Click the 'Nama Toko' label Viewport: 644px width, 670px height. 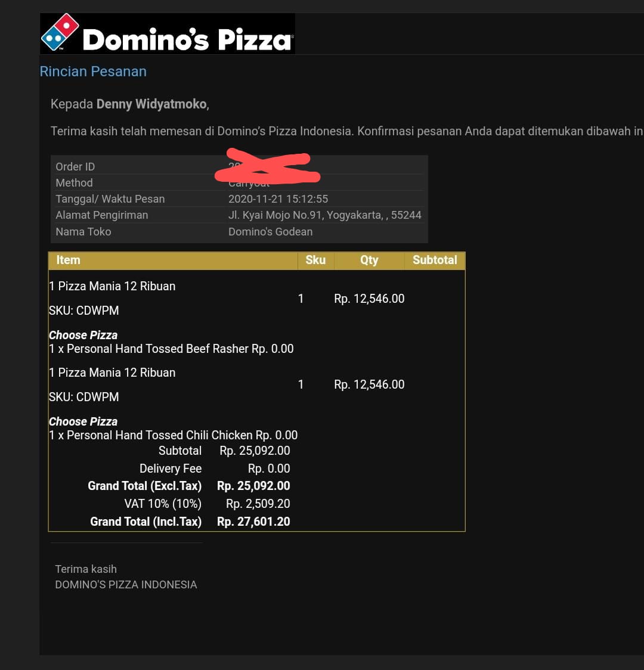click(83, 232)
